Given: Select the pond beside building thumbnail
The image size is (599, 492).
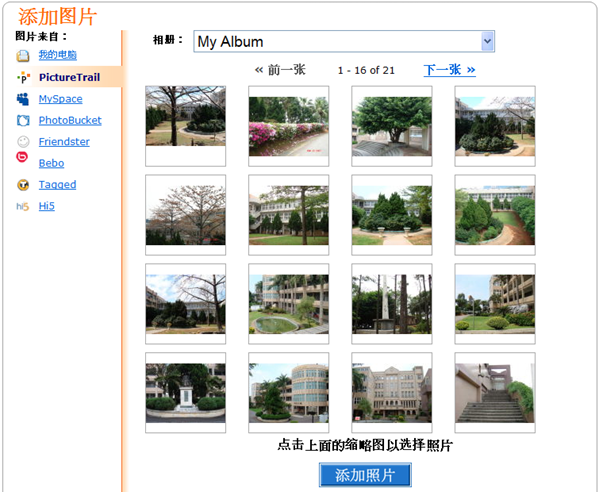Looking at the screenshot, I should click(x=289, y=304).
